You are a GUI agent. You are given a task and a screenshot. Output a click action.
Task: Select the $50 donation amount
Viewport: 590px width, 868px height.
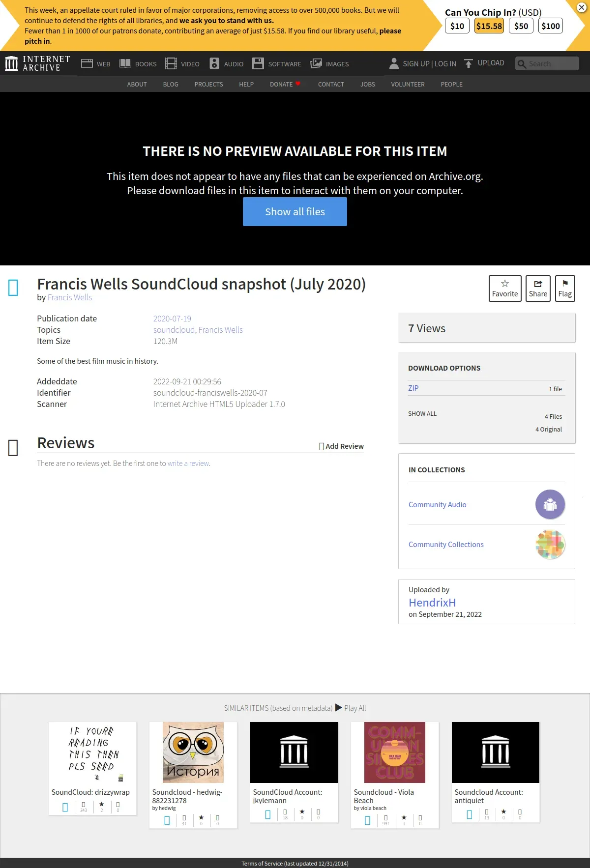pyautogui.click(x=521, y=26)
